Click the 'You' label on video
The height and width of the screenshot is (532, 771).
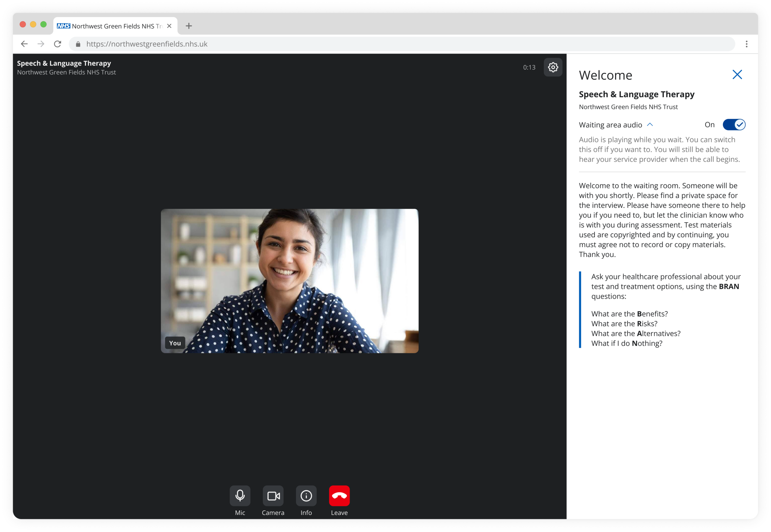click(x=175, y=343)
